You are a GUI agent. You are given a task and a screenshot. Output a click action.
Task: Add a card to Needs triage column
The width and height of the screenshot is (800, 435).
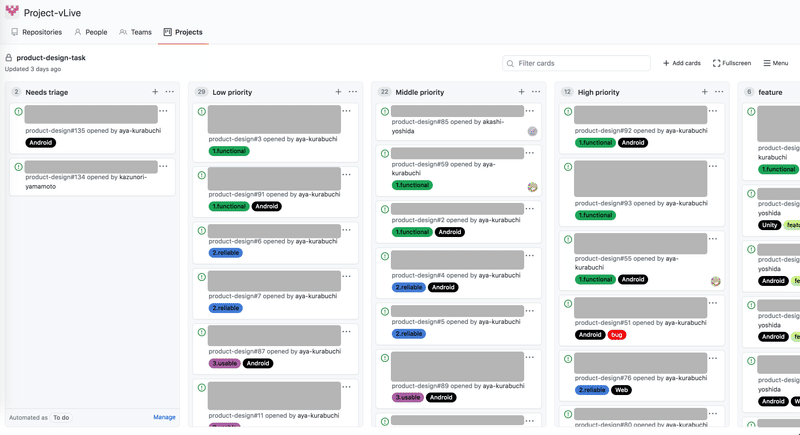155,92
